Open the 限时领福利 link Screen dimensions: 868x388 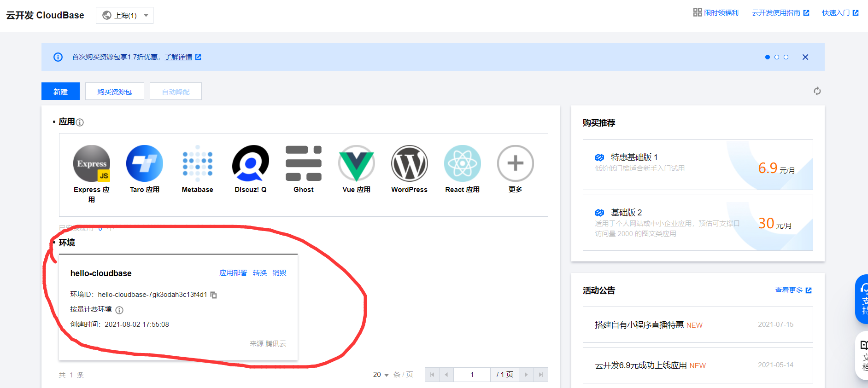(x=721, y=12)
